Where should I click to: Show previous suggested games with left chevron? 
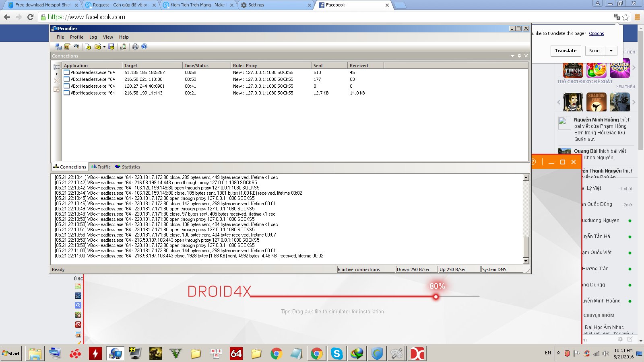[x=559, y=102]
